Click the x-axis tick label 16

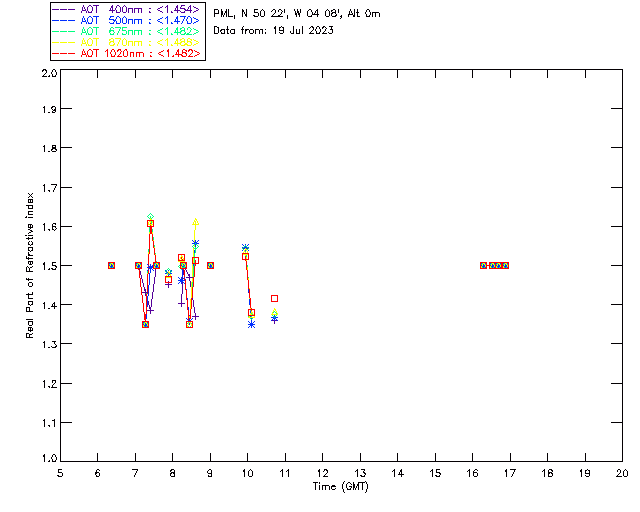pos(472,473)
